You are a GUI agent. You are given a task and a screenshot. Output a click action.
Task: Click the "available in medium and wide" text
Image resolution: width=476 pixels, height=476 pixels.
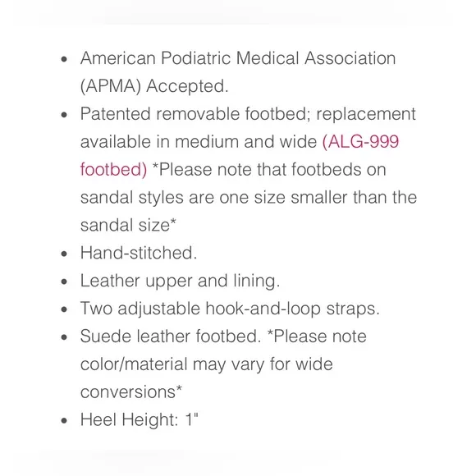point(199,142)
